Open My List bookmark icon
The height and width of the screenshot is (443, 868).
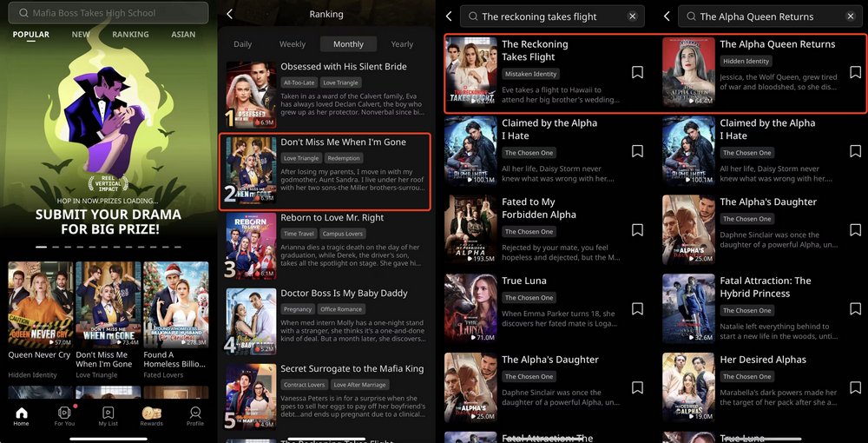pyautogui.click(x=108, y=414)
